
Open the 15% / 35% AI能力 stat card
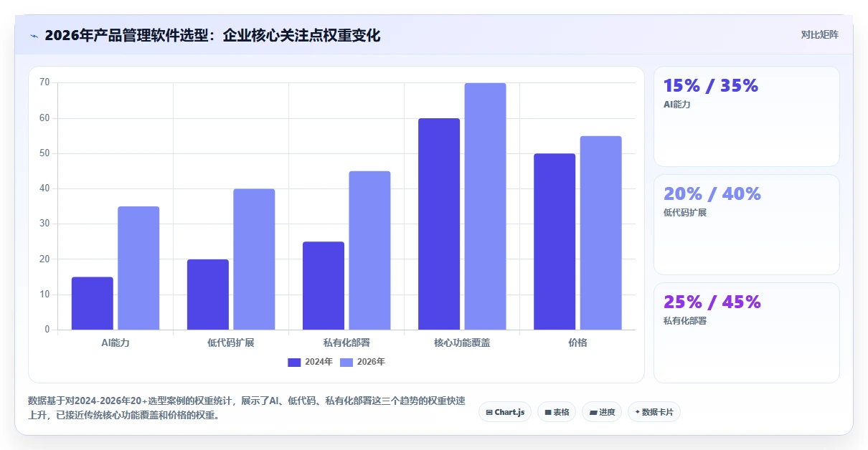tap(747, 117)
